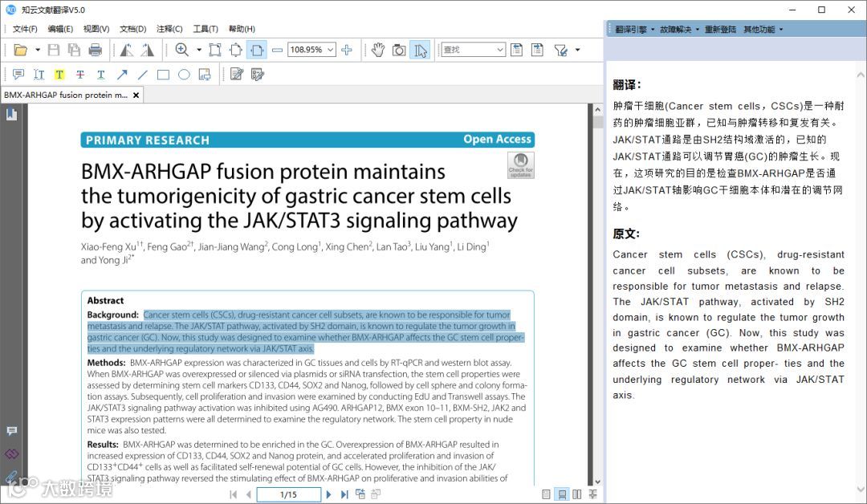Close the BMX-ARHGAP fusion protein tab

point(136,95)
